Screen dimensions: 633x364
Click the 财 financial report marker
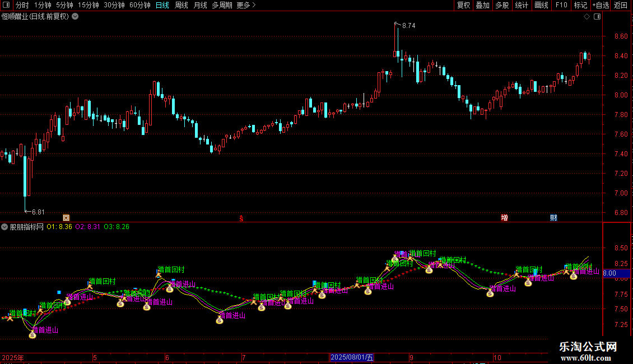pos(553,218)
